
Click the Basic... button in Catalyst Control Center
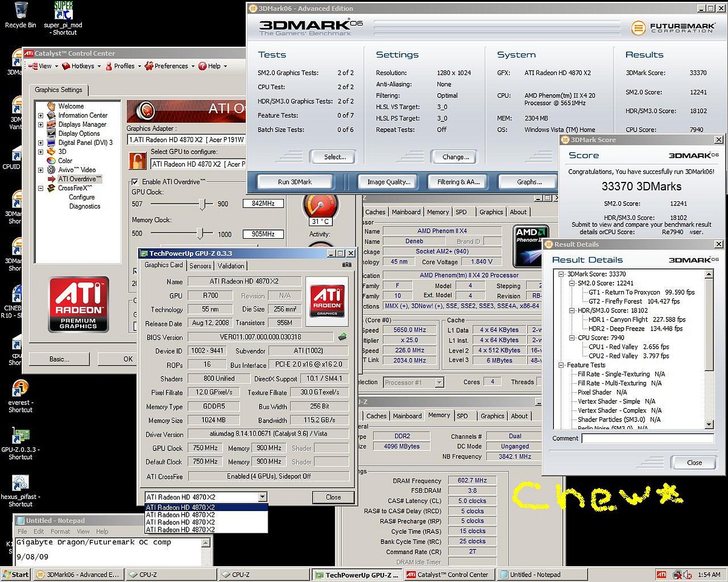pos(59,359)
